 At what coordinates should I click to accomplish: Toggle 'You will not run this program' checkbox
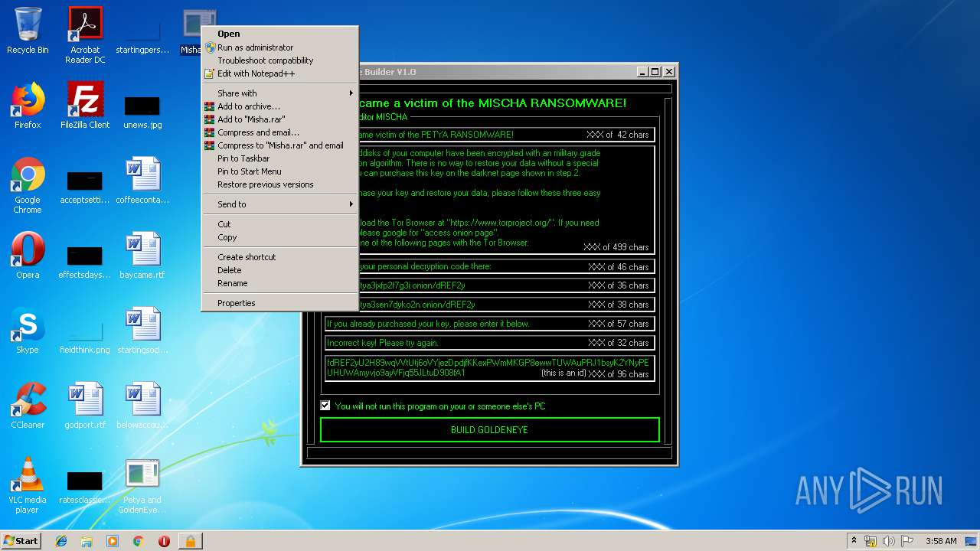coord(325,406)
